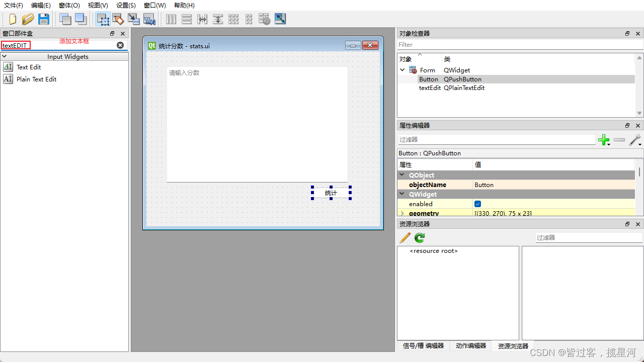Viewport: 644px width, 362px height.
Task: Apply vertical layout from toolbar
Action: (x=187, y=19)
